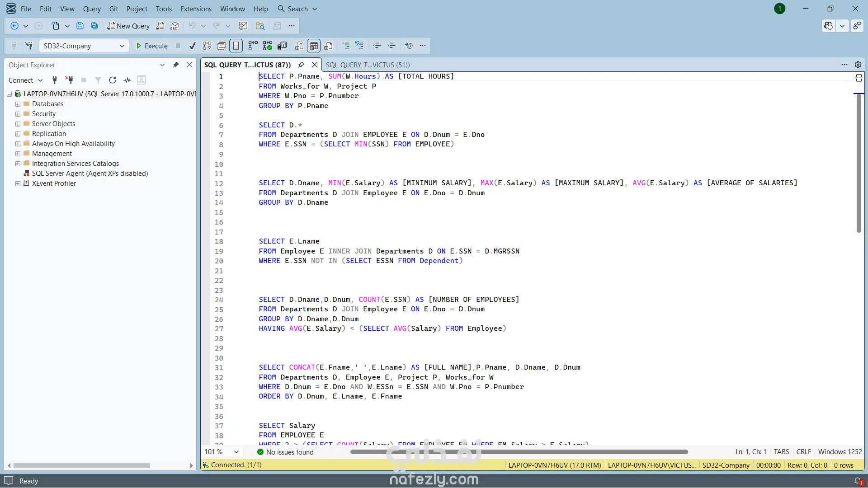868x488 pixels.
Task: Open SQL toolbar overflow options
Action: pos(423,46)
